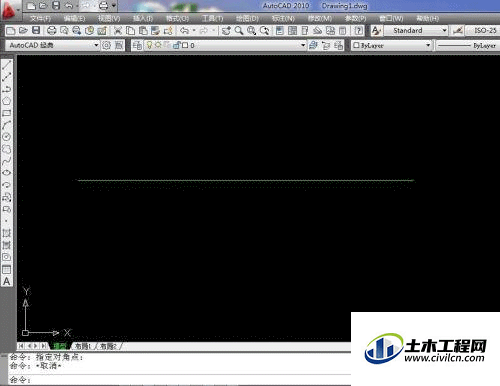Screen dimensions: 500x386
Task: Open the Layer Properties Manager icon
Action: [x=137, y=45]
